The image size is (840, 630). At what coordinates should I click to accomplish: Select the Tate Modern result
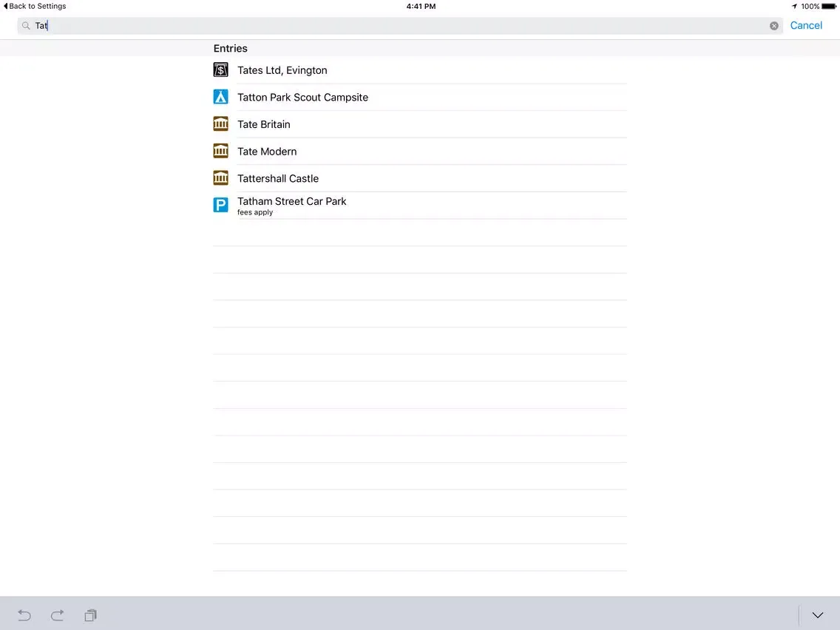pos(420,151)
